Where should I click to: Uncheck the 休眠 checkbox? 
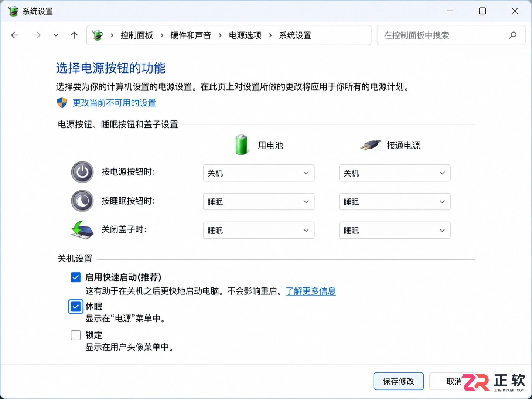coord(76,307)
